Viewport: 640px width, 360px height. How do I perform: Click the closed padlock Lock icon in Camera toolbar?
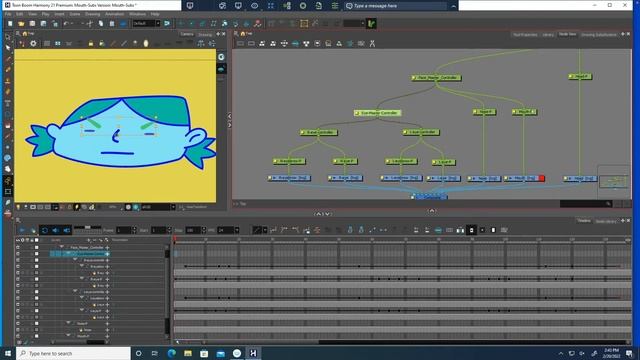(x=91, y=43)
